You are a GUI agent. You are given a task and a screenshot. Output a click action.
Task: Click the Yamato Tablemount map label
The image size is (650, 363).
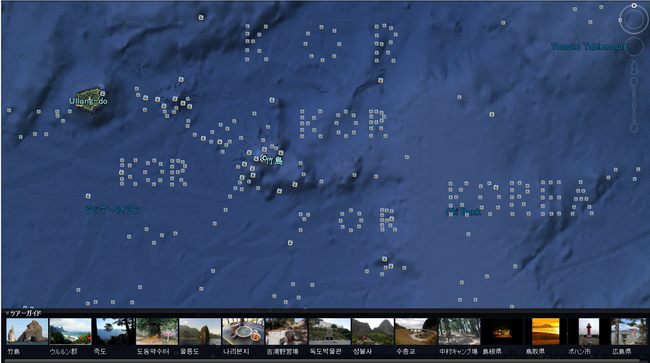[589, 46]
